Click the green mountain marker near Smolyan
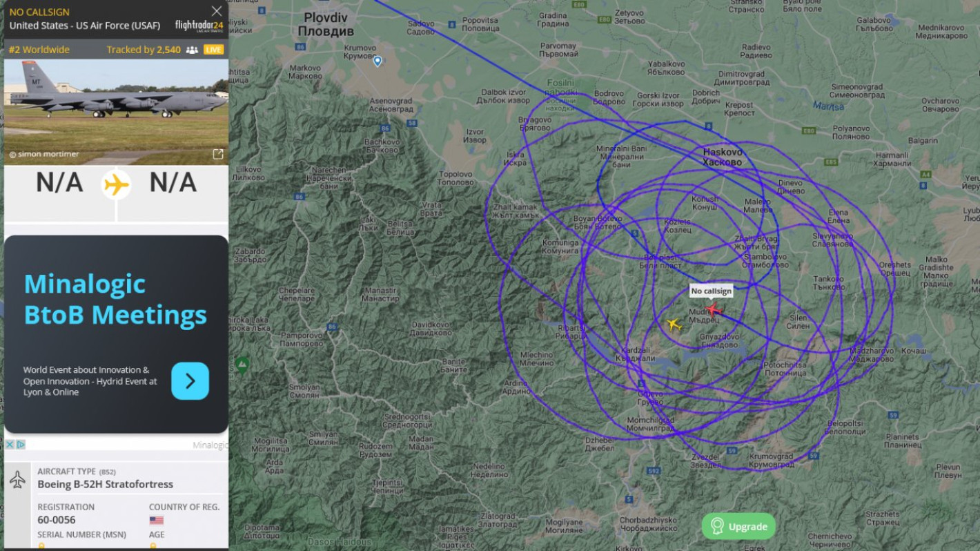Image resolution: width=980 pixels, height=551 pixels. click(242, 365)
